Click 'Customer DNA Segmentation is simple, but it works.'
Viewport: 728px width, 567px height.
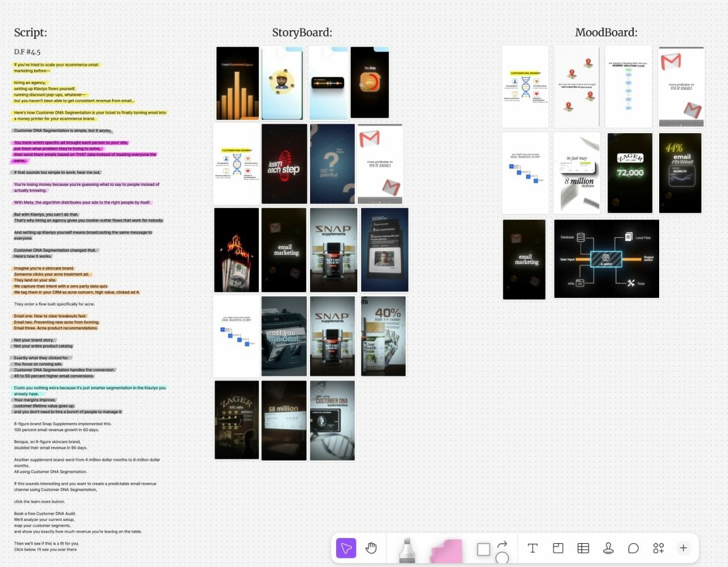point(63,131)
